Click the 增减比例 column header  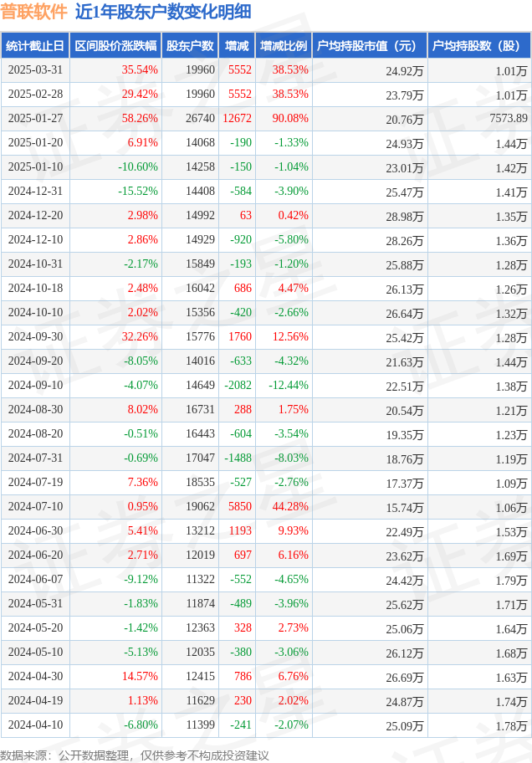(284, 46)
